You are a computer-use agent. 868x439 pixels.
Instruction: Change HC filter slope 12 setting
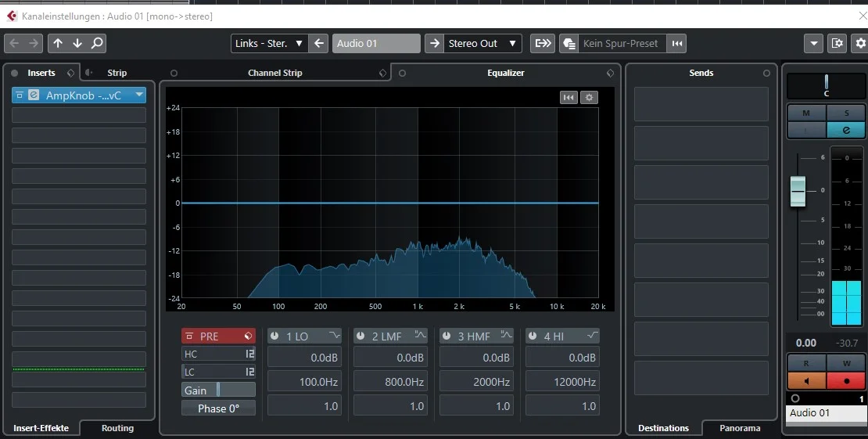pos(249,354)
